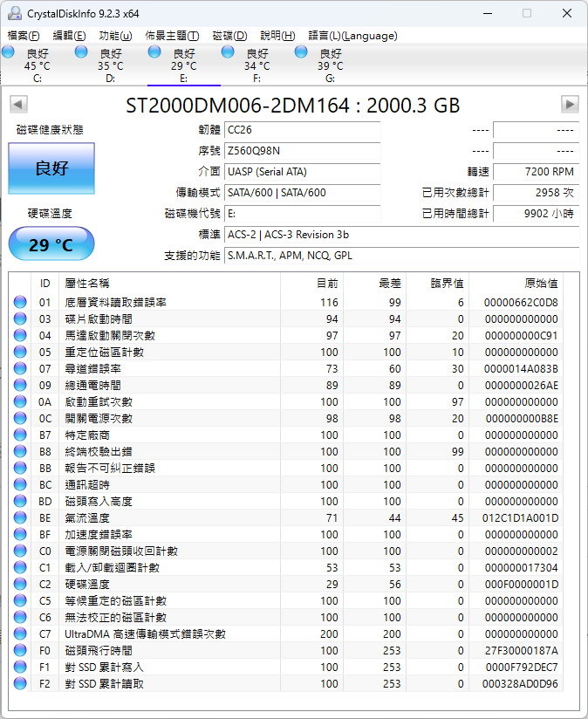Screen dimensions: 588x719
Task: Click the 介面 field UASP (Serial ATA)
Action: pos(303,172)
